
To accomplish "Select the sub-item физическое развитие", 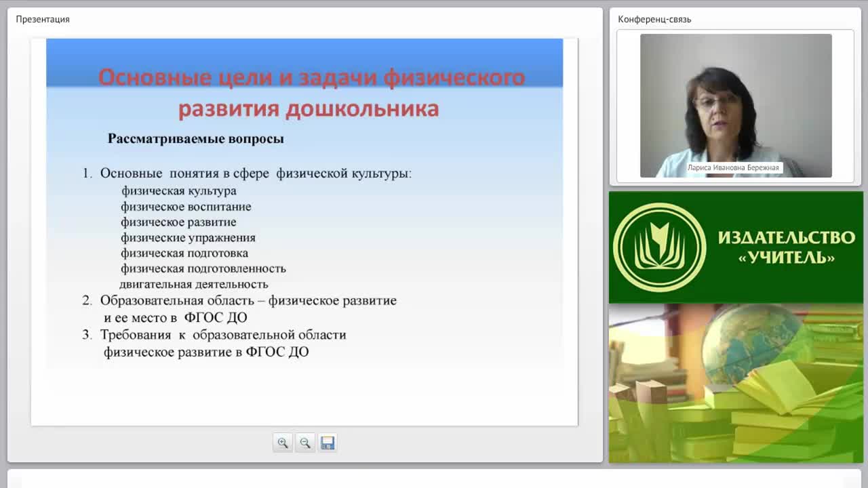I will [x=178, y=222].
